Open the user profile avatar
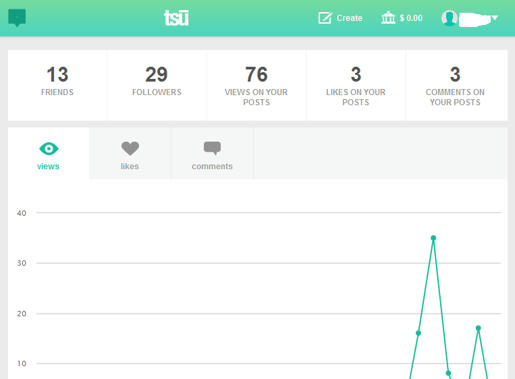Viewport: 515px width, 379px height. (x=449, y=18)
